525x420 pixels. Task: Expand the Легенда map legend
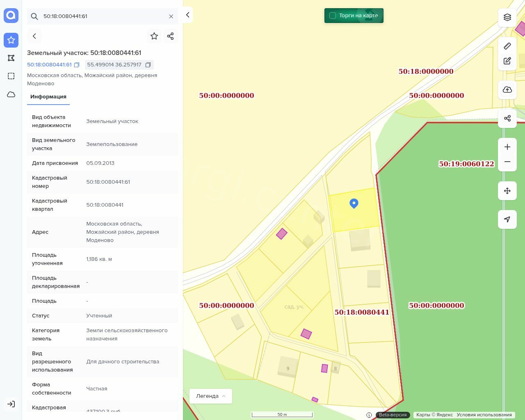[211, 396]
